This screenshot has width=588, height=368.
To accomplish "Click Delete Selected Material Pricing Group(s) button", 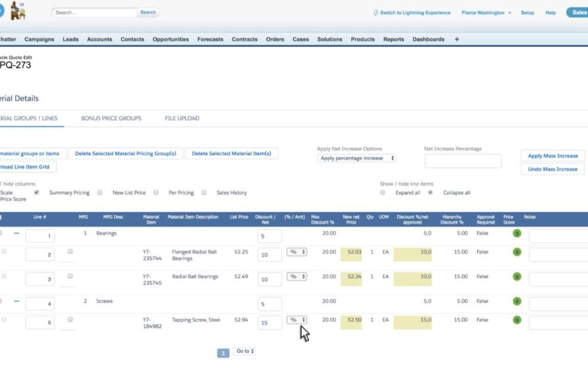I will pos(126,153).
